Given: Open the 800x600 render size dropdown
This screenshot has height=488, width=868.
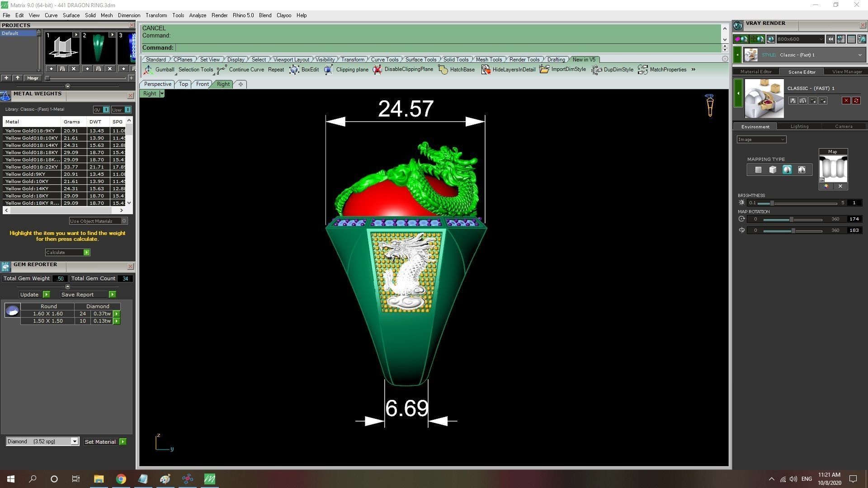Looking at the screenshot, I should point(821,39).
